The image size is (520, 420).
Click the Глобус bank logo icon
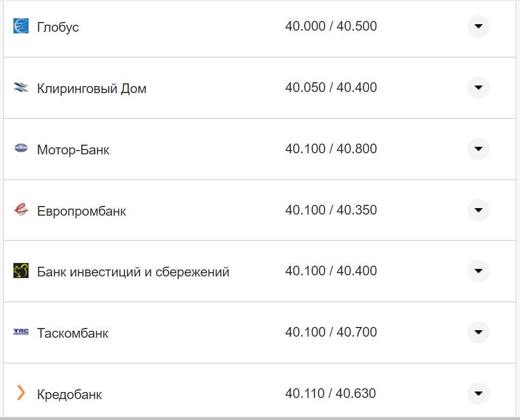point(20,26)
